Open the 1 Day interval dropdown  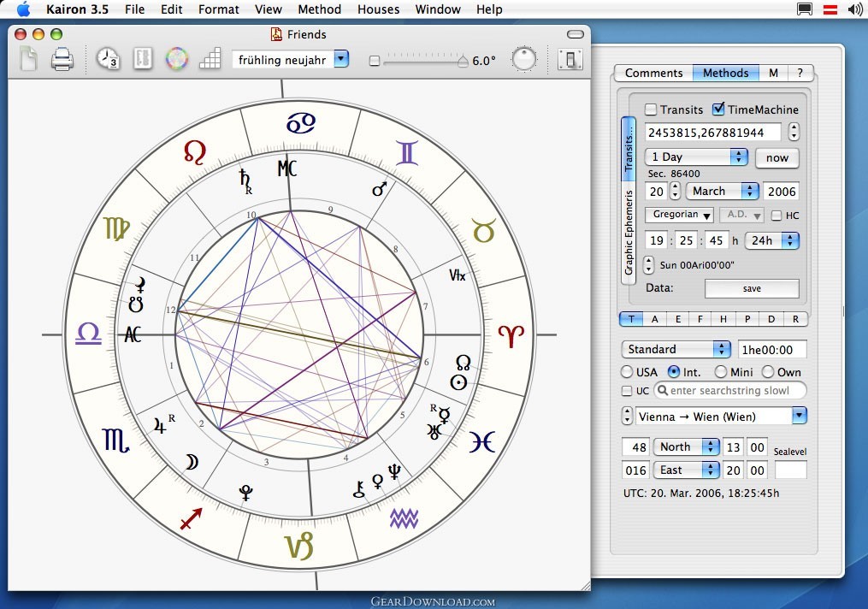coord(696,157)
